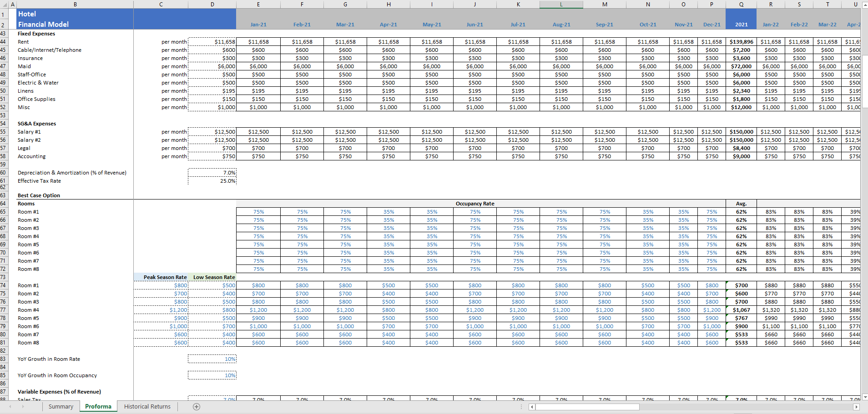This screenshot has height=414, width=868.
Task: Select the 'Rent' label cell
Action: tap(75, 42)
